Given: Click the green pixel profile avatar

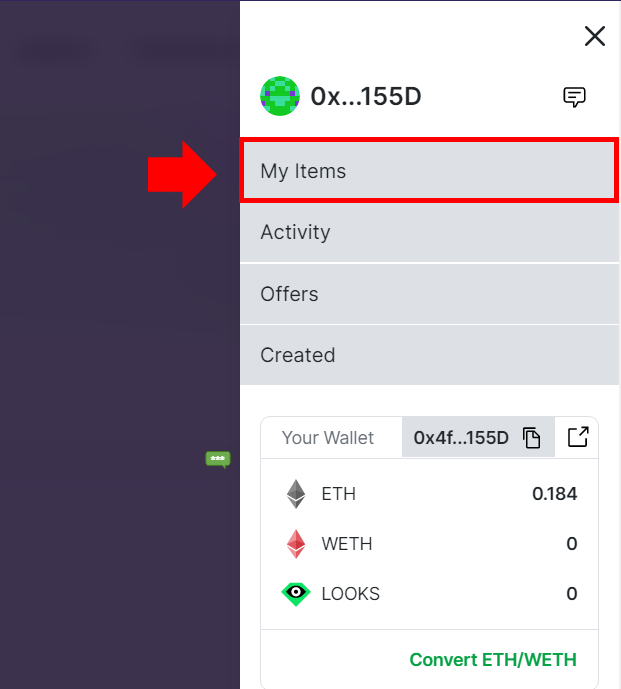Looking at the screenshot, I should (280, 96).
